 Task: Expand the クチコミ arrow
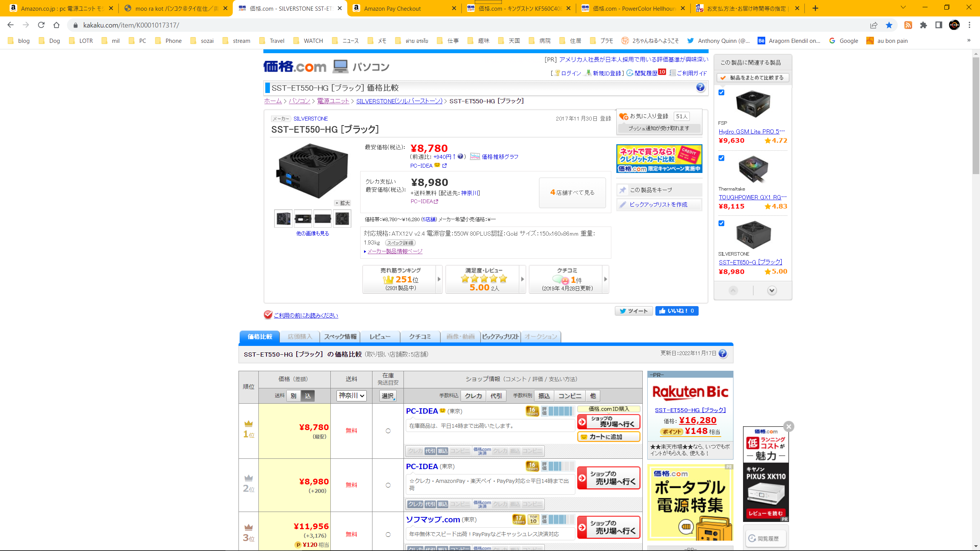pos(606,279)
